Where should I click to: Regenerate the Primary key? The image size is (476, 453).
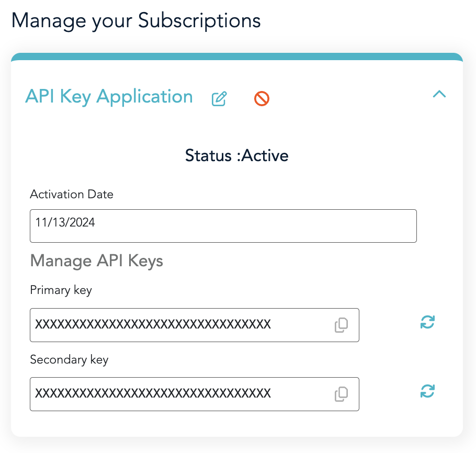(x=427, y=322)
